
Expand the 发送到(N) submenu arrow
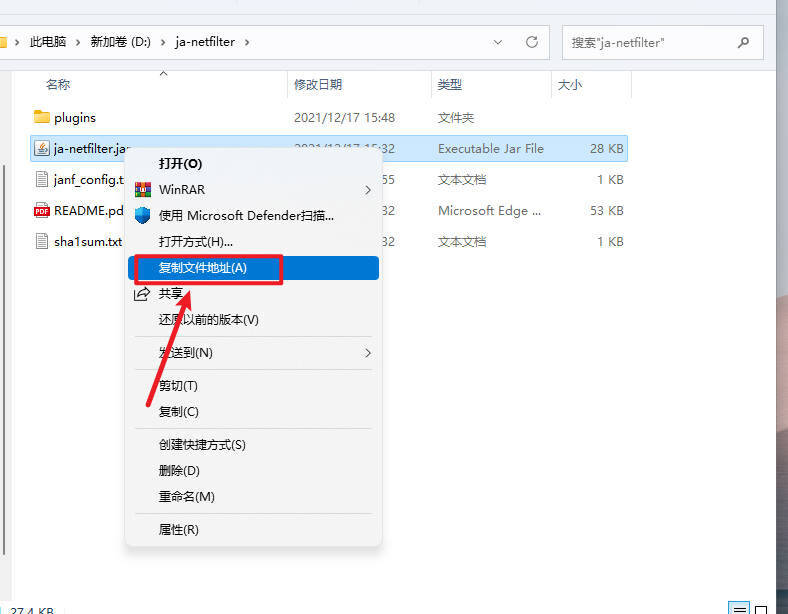pyautogui.click(x=367, y=353)
